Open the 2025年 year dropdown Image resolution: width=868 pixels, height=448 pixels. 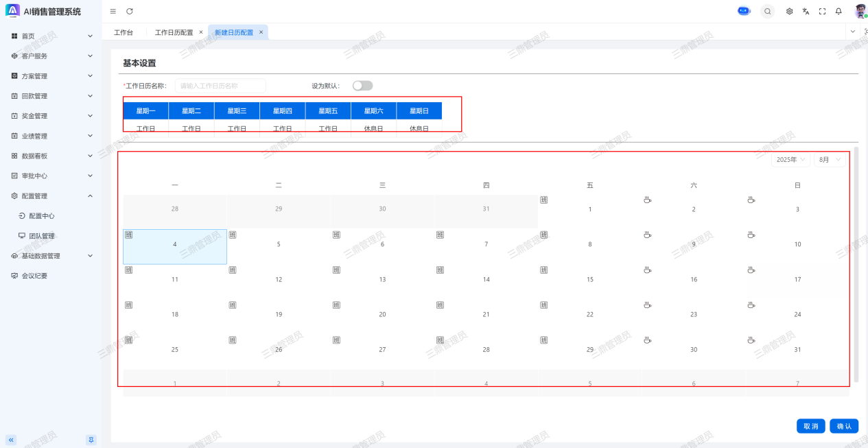790,160
